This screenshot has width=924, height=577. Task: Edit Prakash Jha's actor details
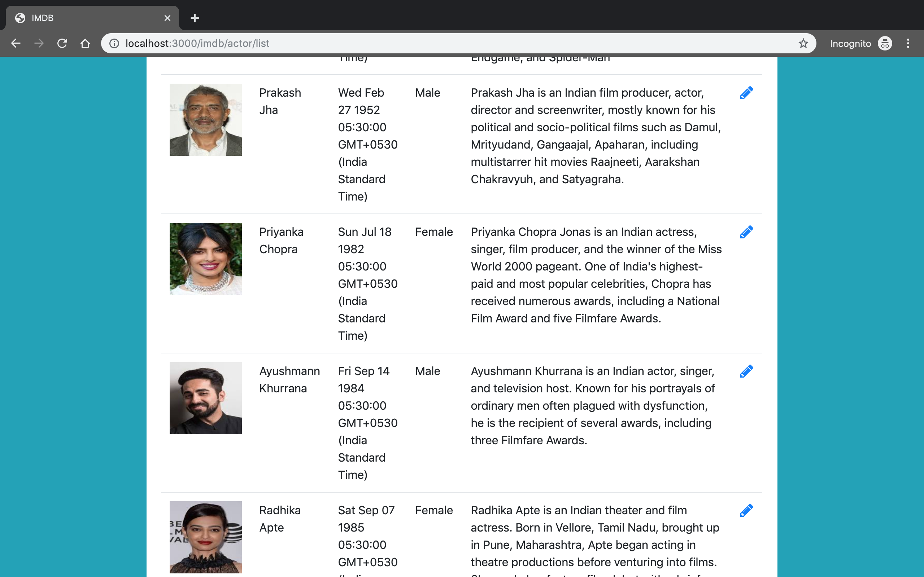[746, 92]
